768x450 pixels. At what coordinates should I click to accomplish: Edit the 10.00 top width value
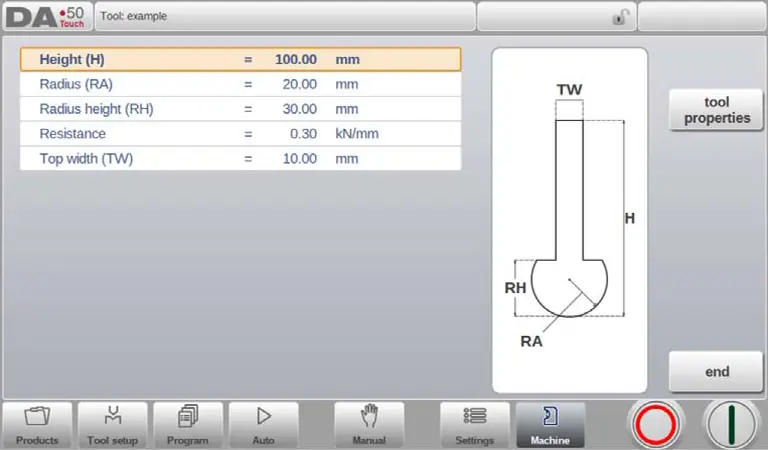click(299, 159)
